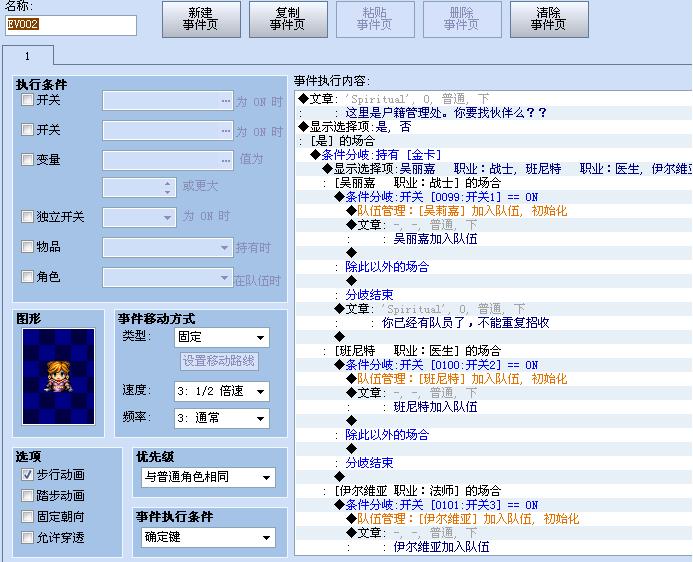
Task: Enable the first 开关 condition checkbox
Action: pos(27,100)
